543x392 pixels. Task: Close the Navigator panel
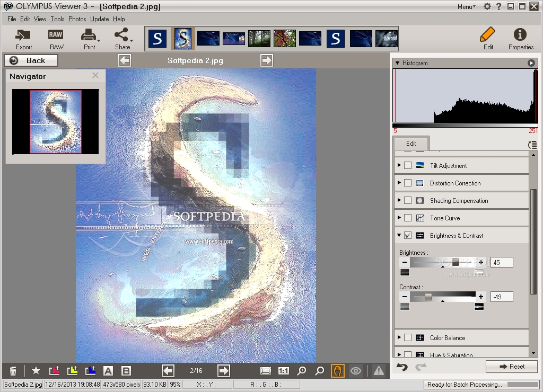pos(95,75)
